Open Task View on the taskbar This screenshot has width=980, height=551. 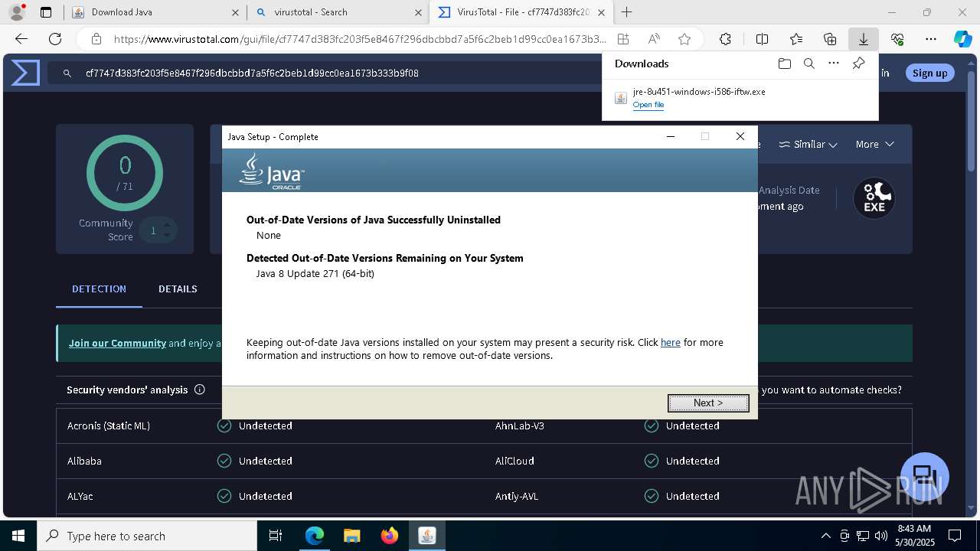click(x=276, y=536)
